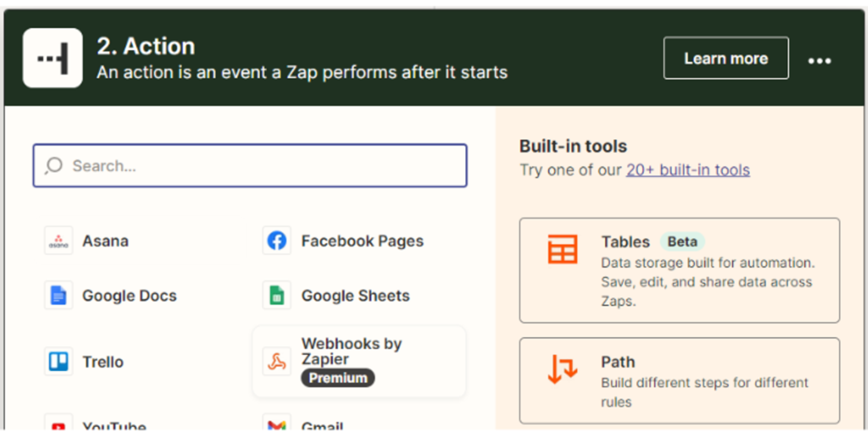Click Tables description 'Data storage built'

tap(708, 282)
